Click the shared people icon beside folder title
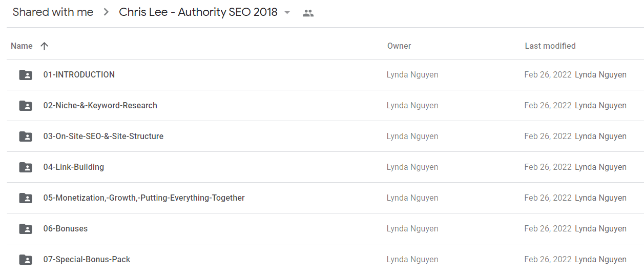The width and height of the screenshot is (644, 273). click(x=308, y=13)
